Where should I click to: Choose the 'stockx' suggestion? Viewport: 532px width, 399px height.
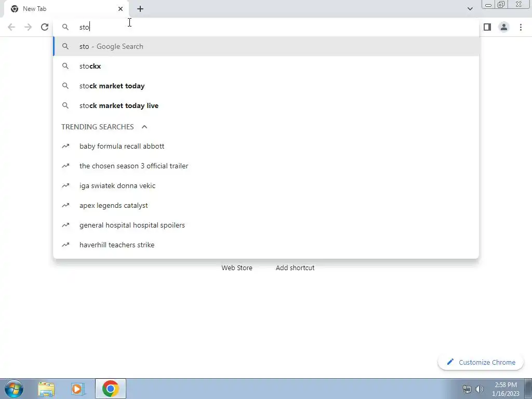[267, 66]
